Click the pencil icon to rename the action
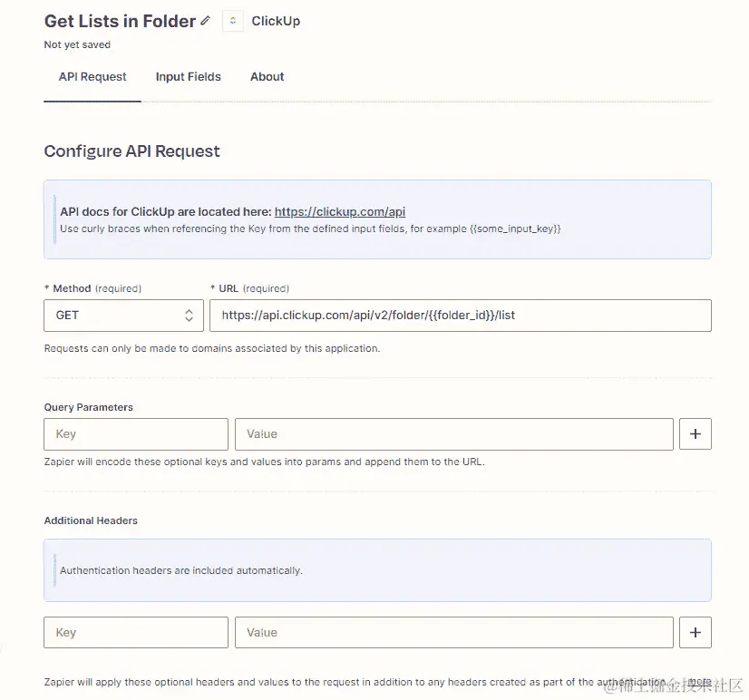This screenshot has height=700, width=749. point(206,21)
